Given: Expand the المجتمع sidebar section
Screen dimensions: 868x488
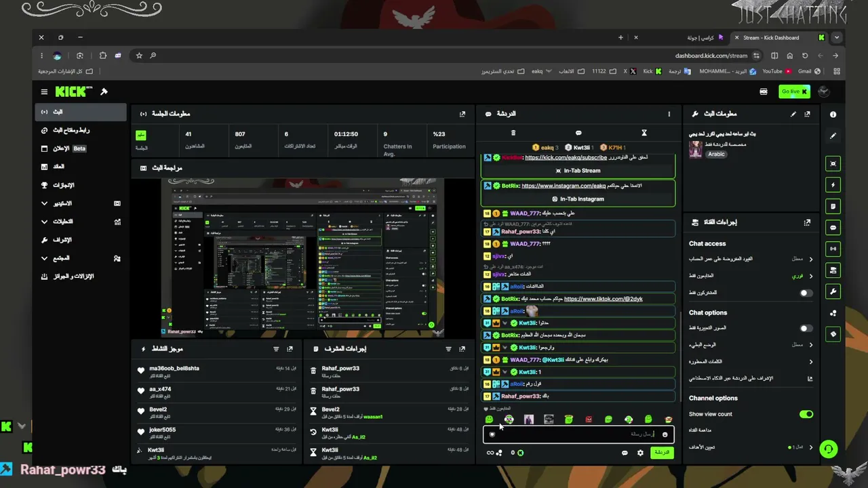Looking at the screenshot, I should pyautogui.click(x=81, y=258).
